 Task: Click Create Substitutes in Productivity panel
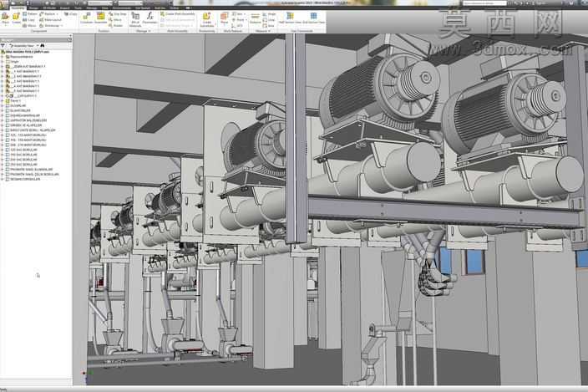[x=206, y=19]
